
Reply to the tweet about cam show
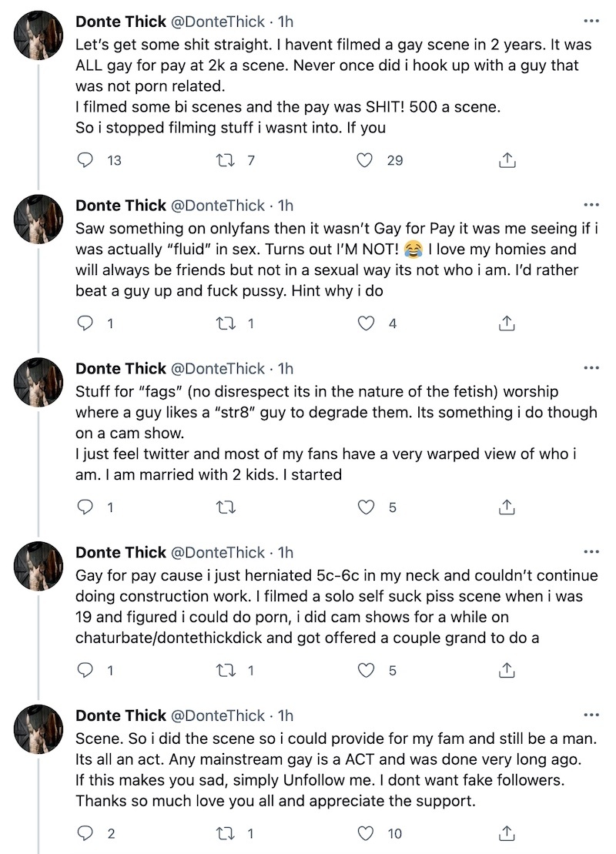(87, 507)
